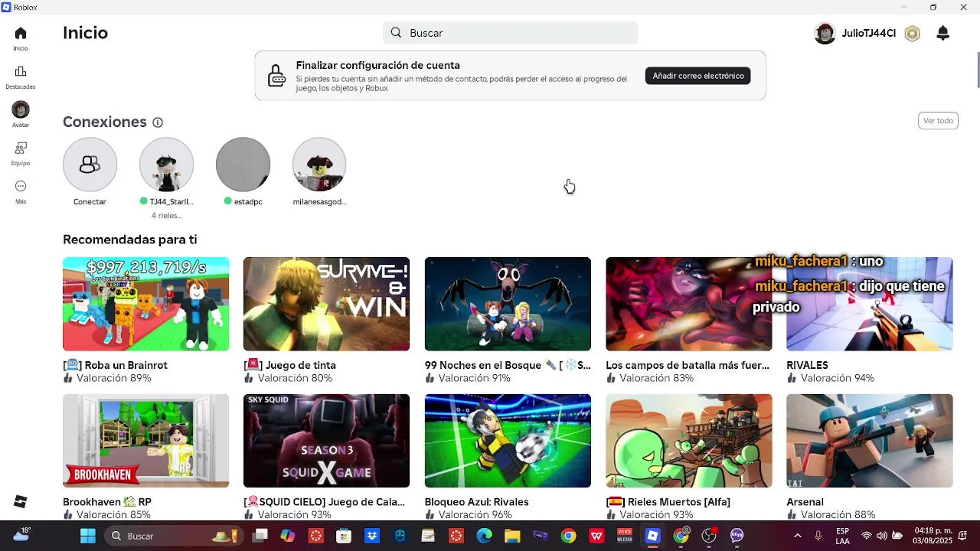
Task: Click the Buscar search field in Roblox
Action: coord(510,33)
